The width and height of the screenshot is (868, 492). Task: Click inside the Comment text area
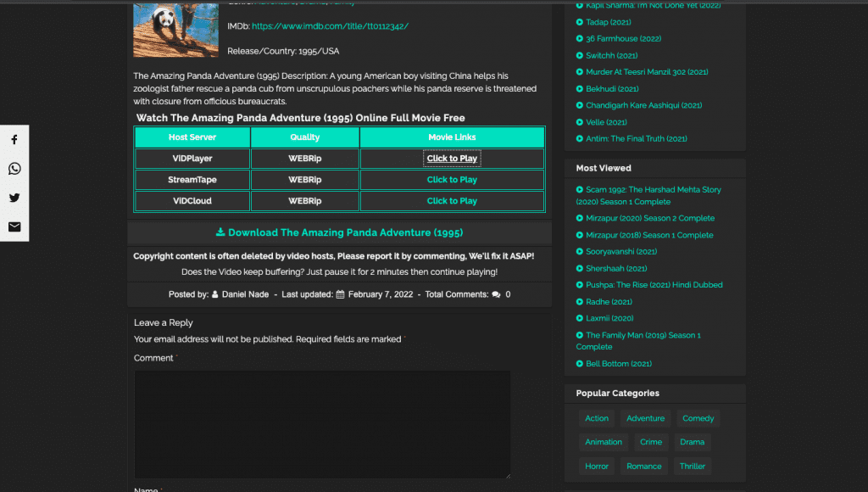[322, 424]
